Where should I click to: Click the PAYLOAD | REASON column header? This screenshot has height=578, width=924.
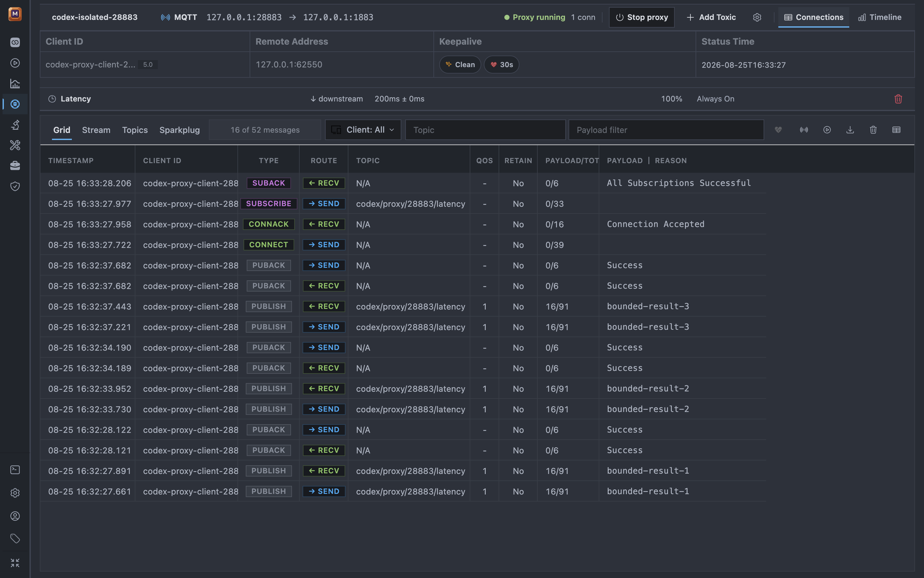[647, 161]
